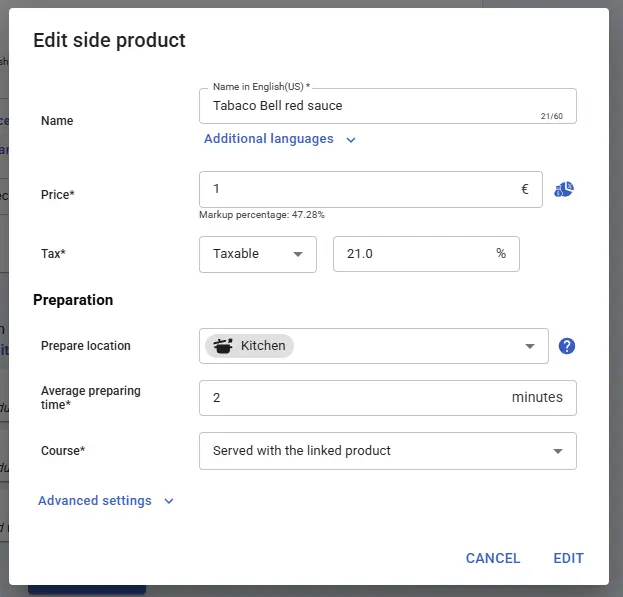Open the Course dropdown arrow
This screenshot has height=597, width=623.
click(558, 451)
